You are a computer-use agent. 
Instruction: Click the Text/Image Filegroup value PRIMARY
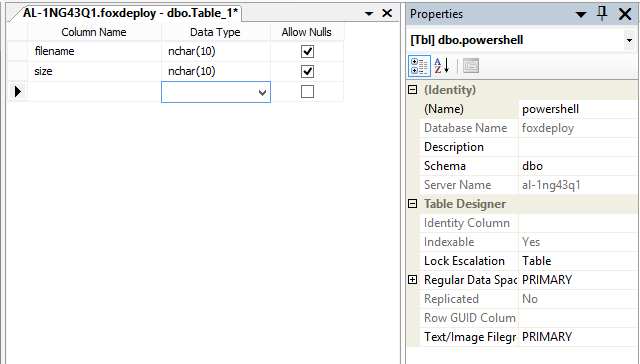click(x=578, y=337)
